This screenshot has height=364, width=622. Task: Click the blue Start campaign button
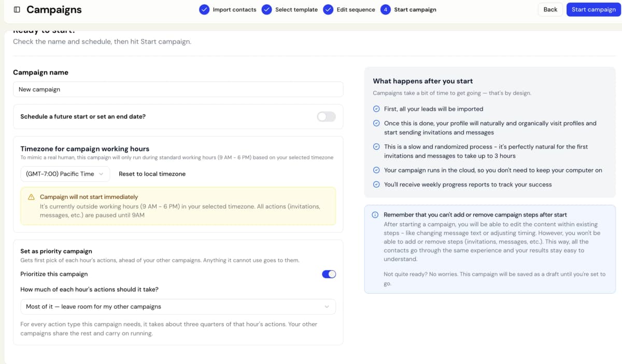click(593, 9)
